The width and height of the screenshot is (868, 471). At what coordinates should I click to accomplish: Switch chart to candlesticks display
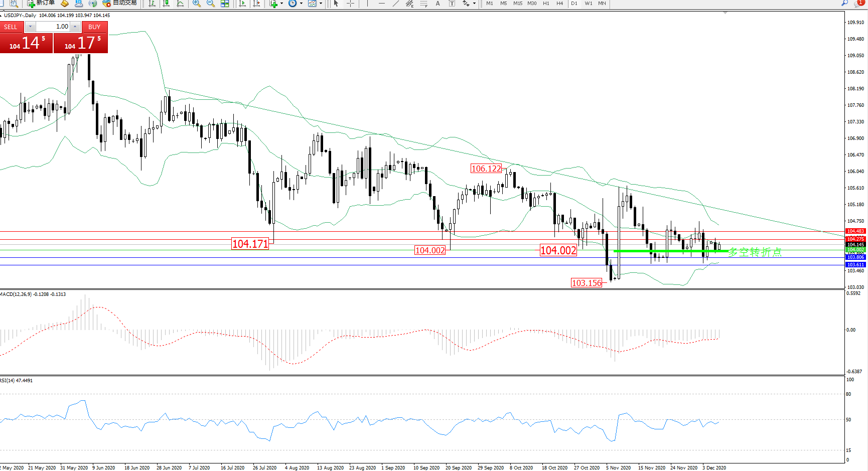[166, 4]
